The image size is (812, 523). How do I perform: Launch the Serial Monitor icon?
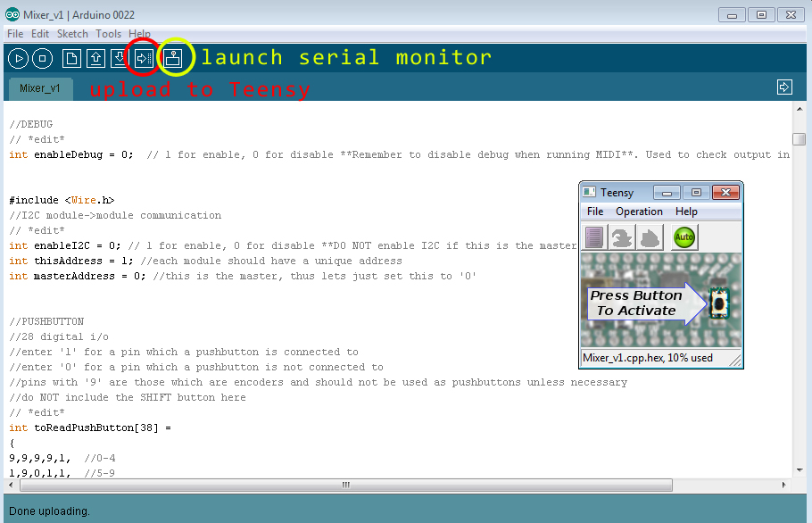pos(174,59)
